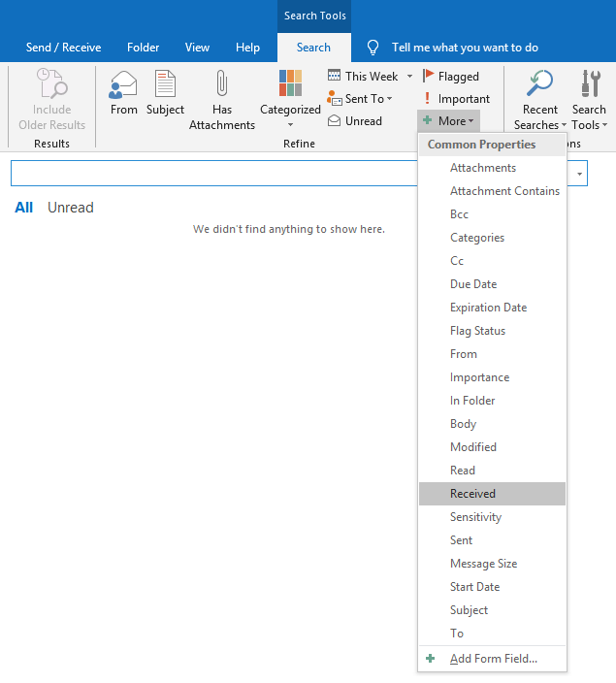Open the Help ribbon tab
The width and height of the screenshot is (616, 683).
coord(247,48)
